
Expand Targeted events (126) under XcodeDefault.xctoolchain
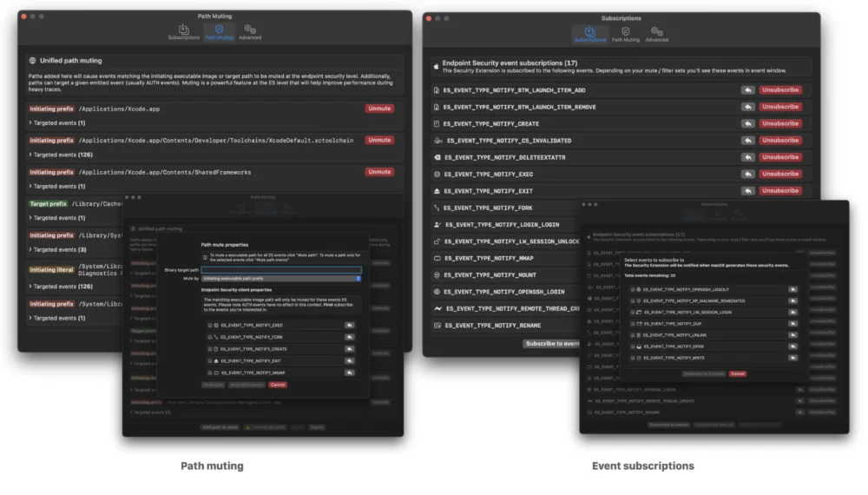[61, 155]
